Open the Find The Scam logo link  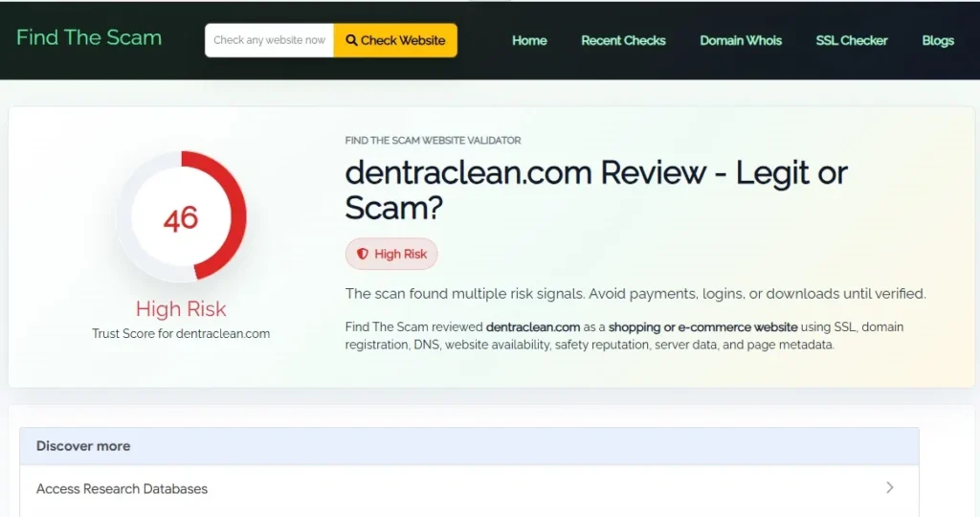click(x=89, y=37)
